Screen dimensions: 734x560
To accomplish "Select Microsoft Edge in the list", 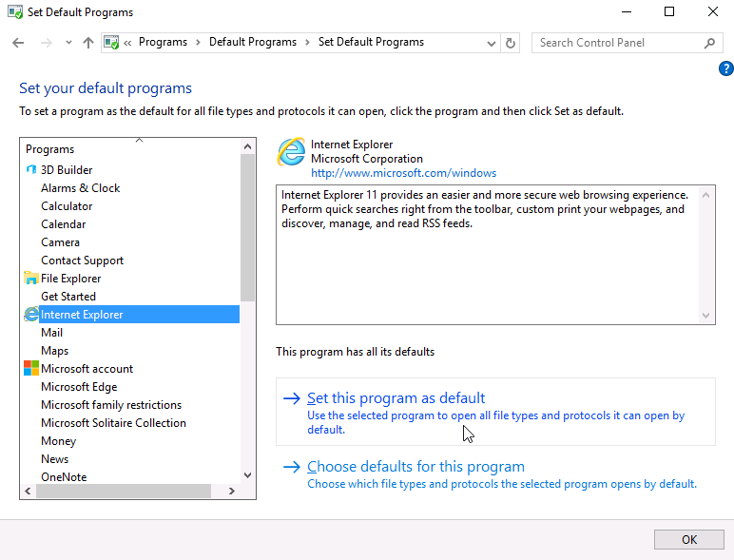I will pyautogui.click(x=79, y=387).
